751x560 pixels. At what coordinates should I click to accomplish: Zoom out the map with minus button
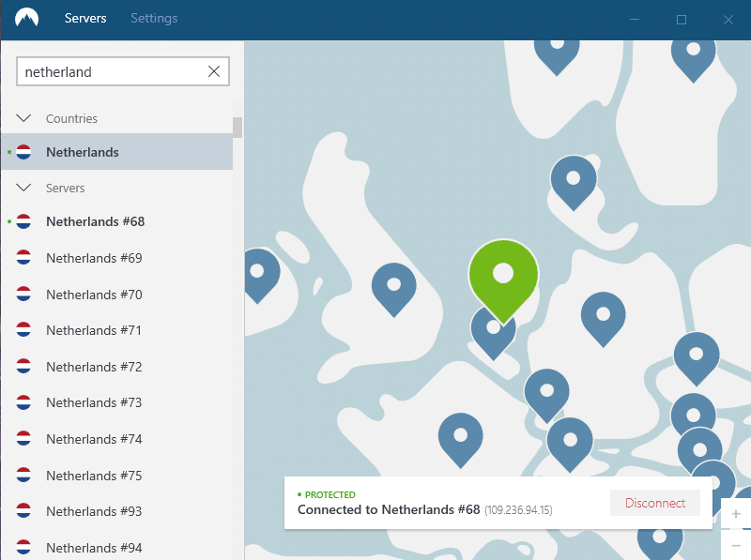tap(736, 545)
